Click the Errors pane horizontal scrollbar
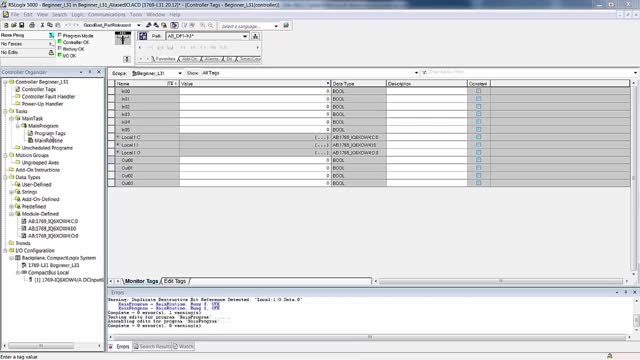The image size is (640, 360). 369,337
